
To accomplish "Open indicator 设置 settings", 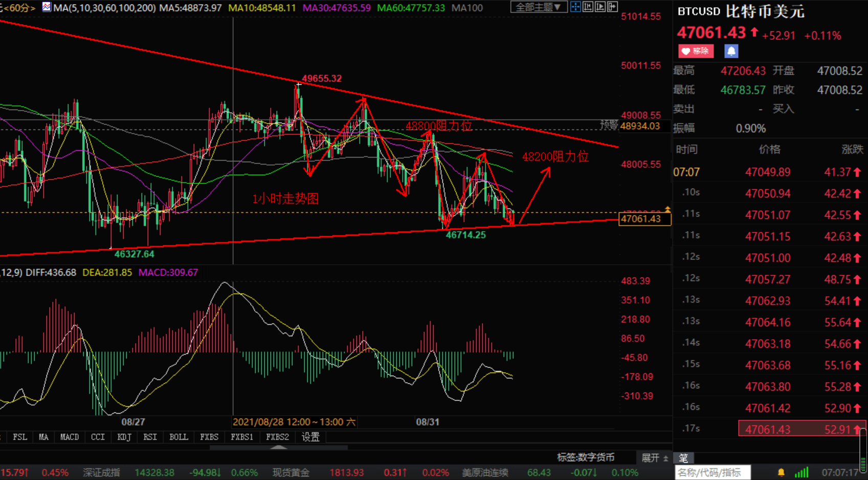I will click(x=310, y=437).
